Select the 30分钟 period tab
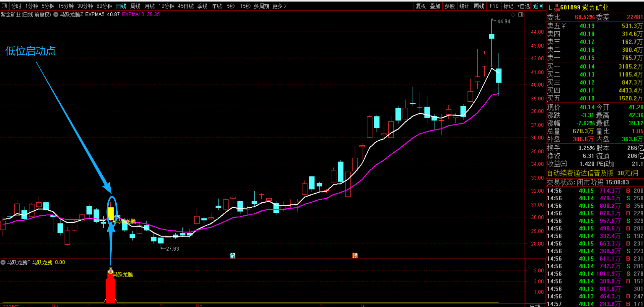Image resolution: width=644 pixels, height=307 pixels. (85, 6)
